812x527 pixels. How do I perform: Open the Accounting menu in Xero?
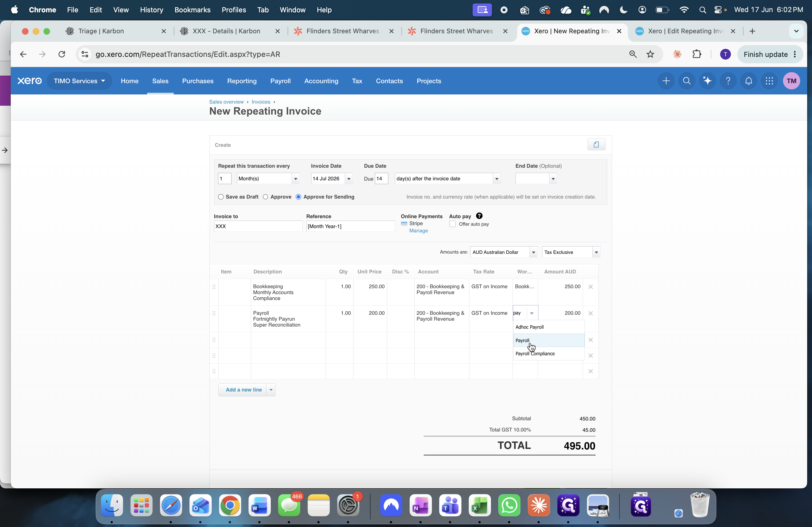pos(321,81)
